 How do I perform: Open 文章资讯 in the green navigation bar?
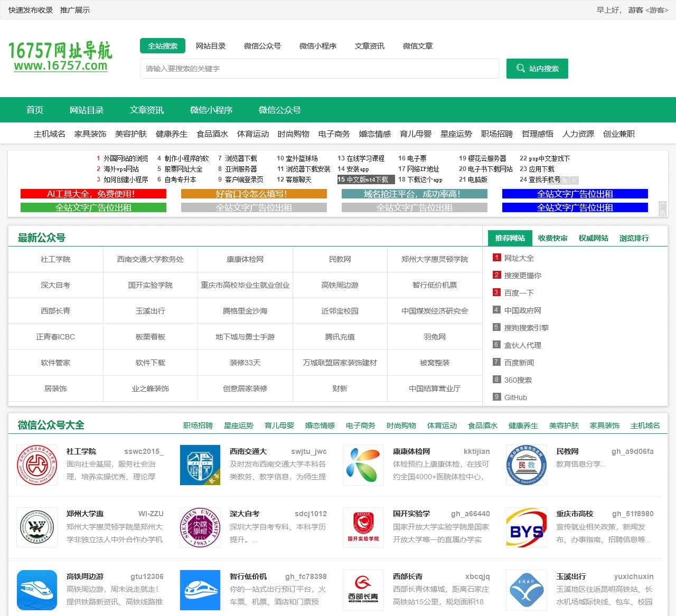(146, 110)
